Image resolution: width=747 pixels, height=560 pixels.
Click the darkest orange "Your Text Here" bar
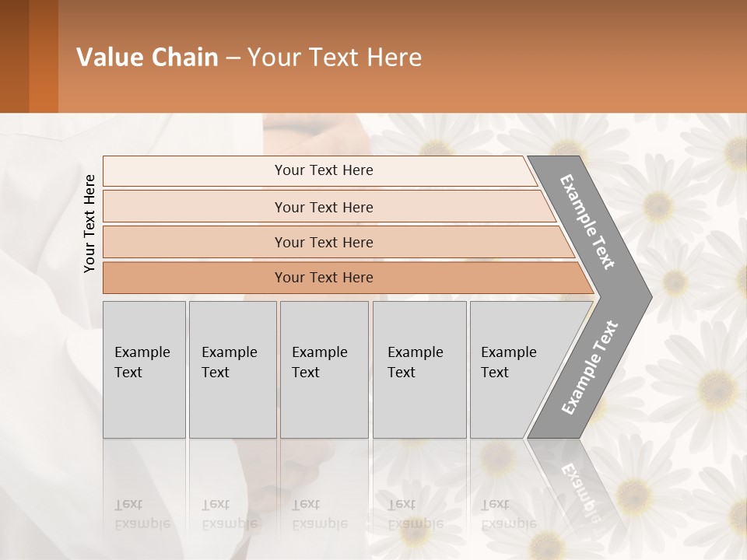coord(323,278)
